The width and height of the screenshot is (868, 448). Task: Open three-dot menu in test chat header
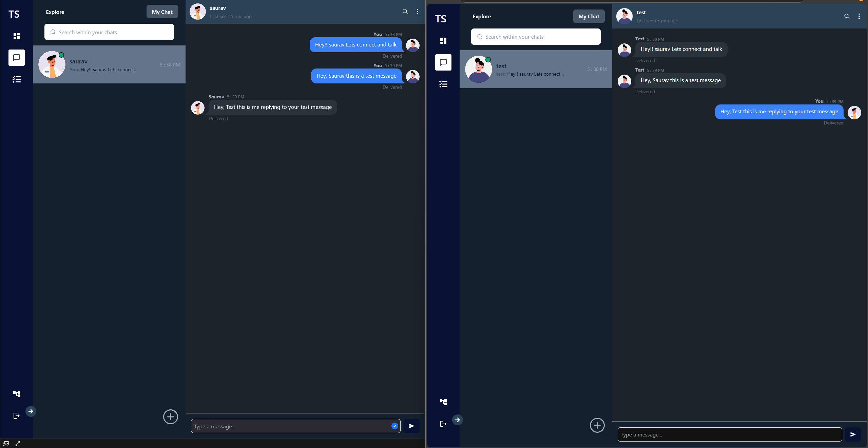859,16
